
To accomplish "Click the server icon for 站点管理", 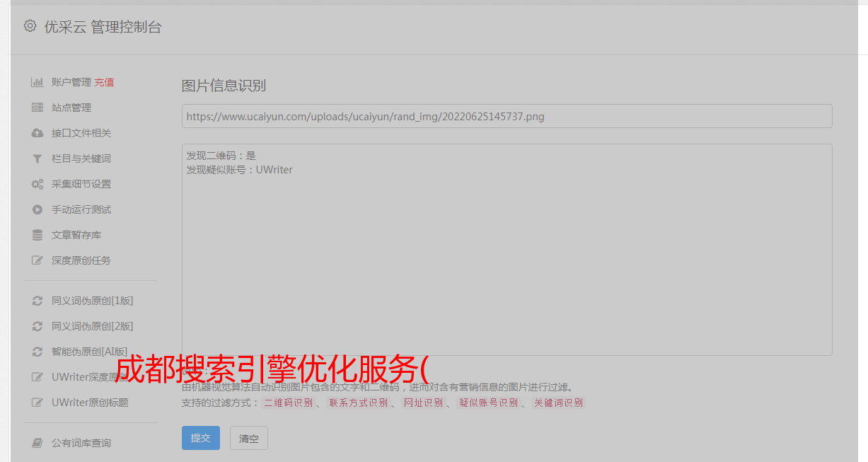I will point(37,108).
